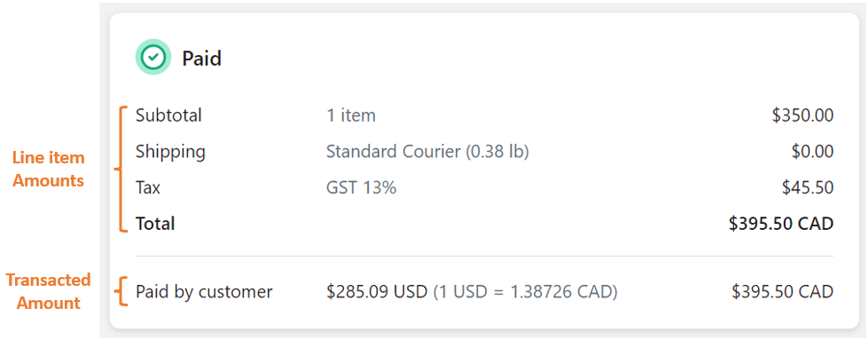Click Standard Courier (0.38 lb) text
Viewport: 868px width, 340px height.
coord(427,152)
